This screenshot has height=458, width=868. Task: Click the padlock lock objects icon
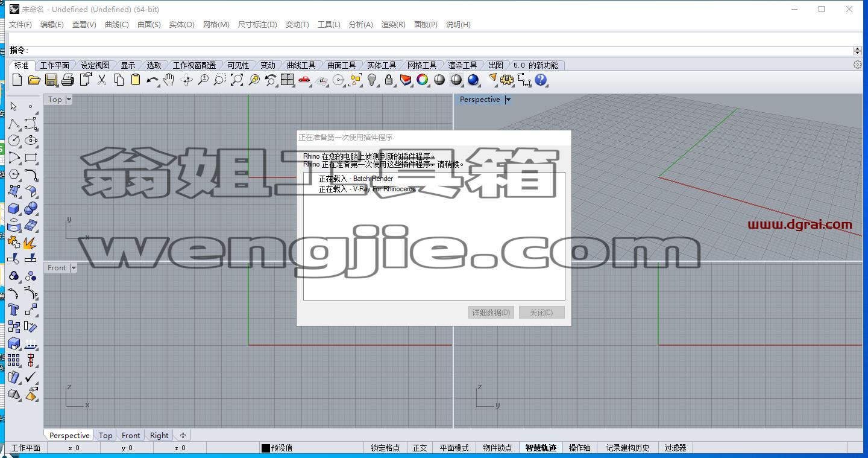pos(389,80)
